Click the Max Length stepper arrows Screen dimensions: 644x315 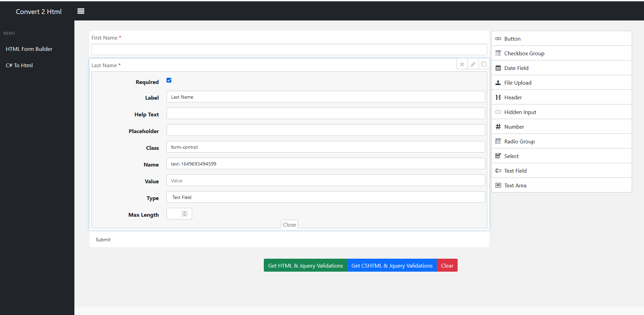point(185,214)
